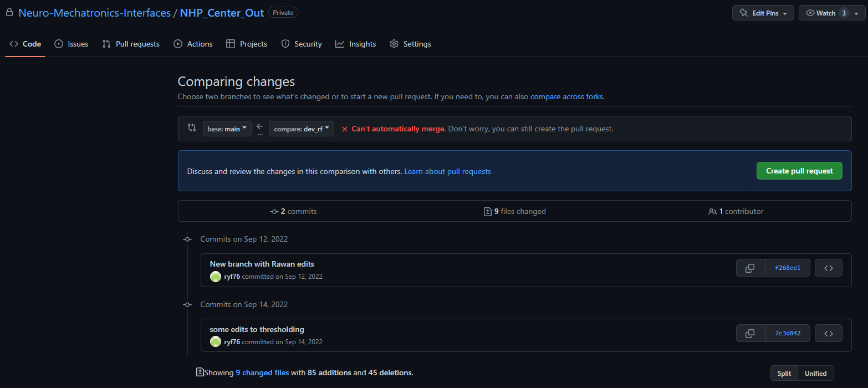Open the Pull requests tab
This screenshot has height=388, width=868.
coord(131,44)
